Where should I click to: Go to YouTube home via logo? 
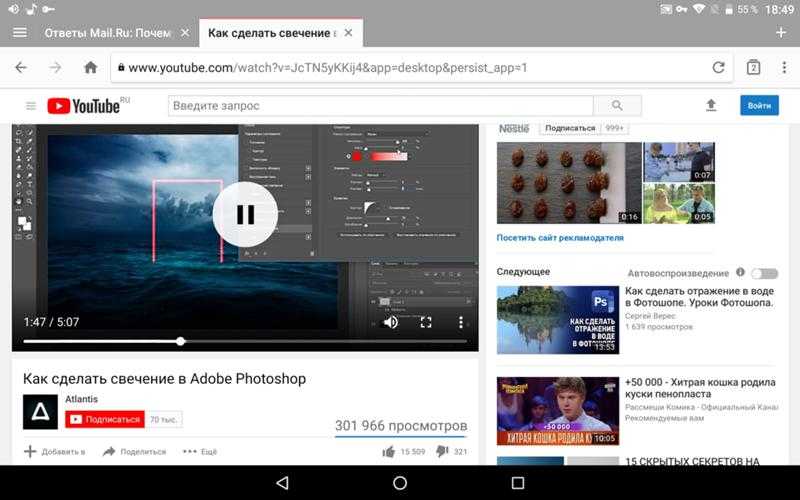coord(84,106)
